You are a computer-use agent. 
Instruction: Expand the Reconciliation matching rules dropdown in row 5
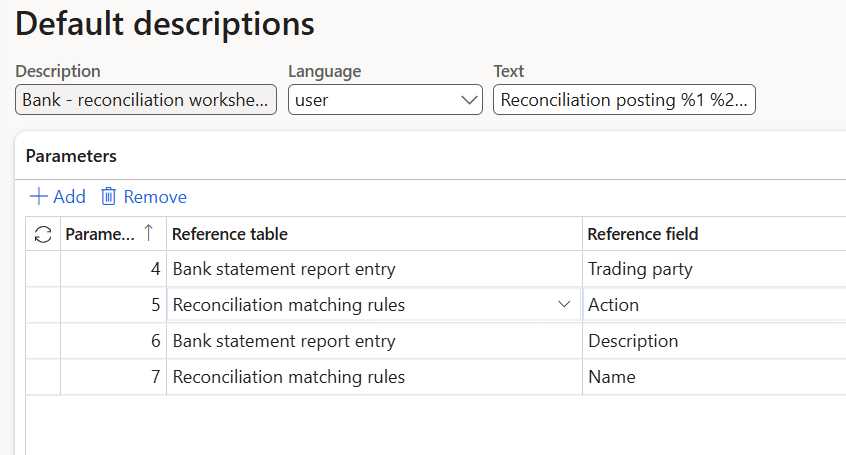pyautogui.click(x=564, y=304)
